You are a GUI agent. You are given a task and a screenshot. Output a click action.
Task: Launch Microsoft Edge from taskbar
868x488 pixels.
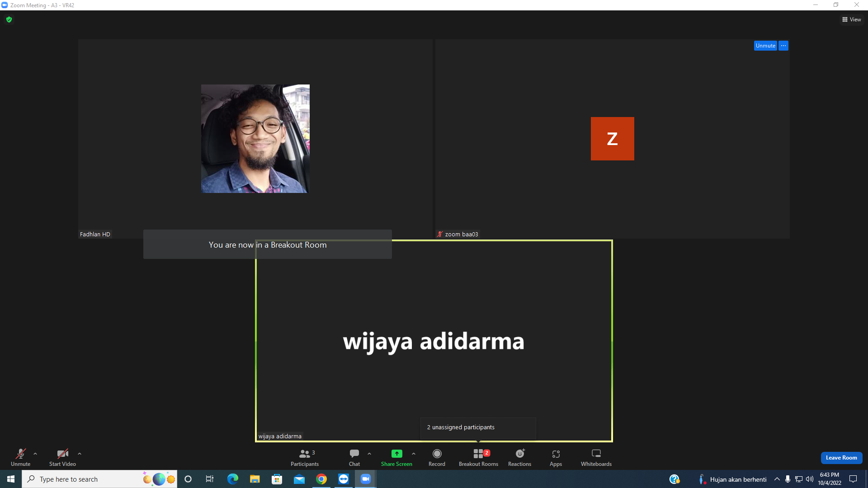coord(232,479)
